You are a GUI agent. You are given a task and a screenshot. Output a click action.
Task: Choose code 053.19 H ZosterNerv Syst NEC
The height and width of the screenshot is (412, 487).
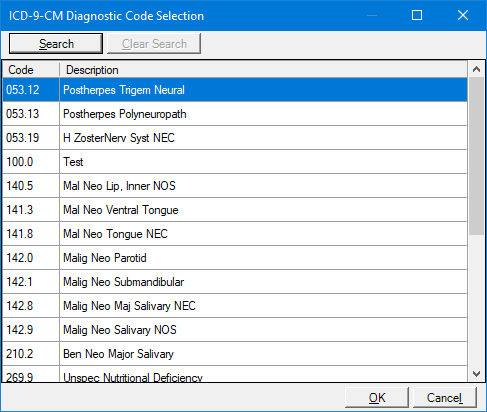point(235,138)
